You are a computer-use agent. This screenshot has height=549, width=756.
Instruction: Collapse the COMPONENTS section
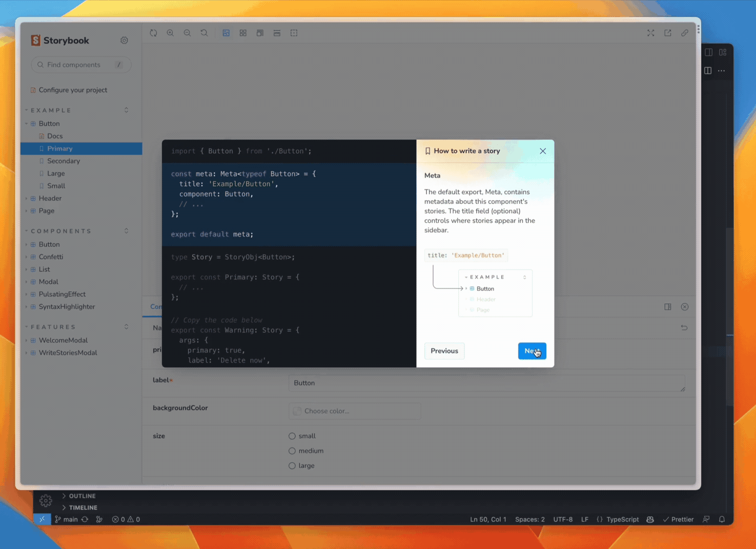tap(60, 231)
